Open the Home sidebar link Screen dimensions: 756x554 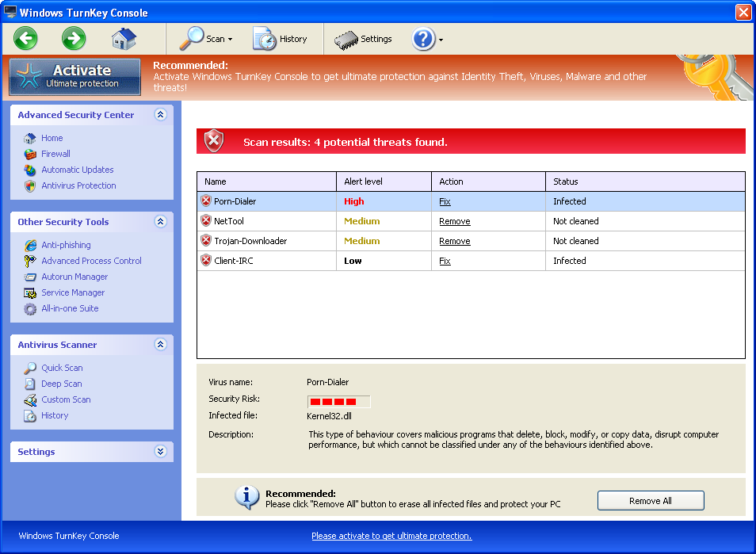[52, 138]
